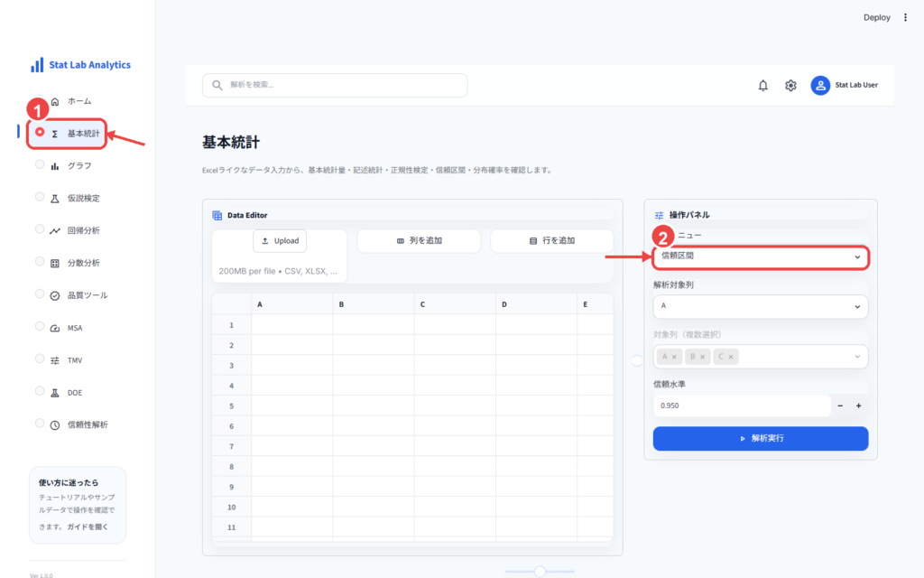The image size is (924, 578).
Task: Click the grid icon beside 分散分析
Action: tap(55, 263)
